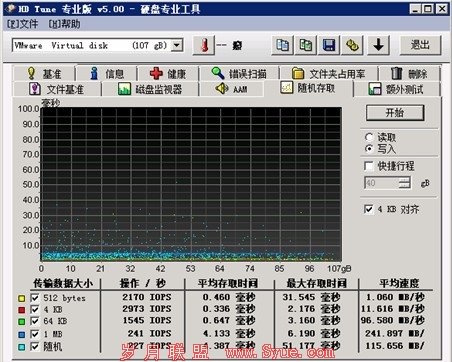Switch to the 错误扫描 error scan tab
Viewport: 452px width, 362px height.
click(x=239, y=74)
